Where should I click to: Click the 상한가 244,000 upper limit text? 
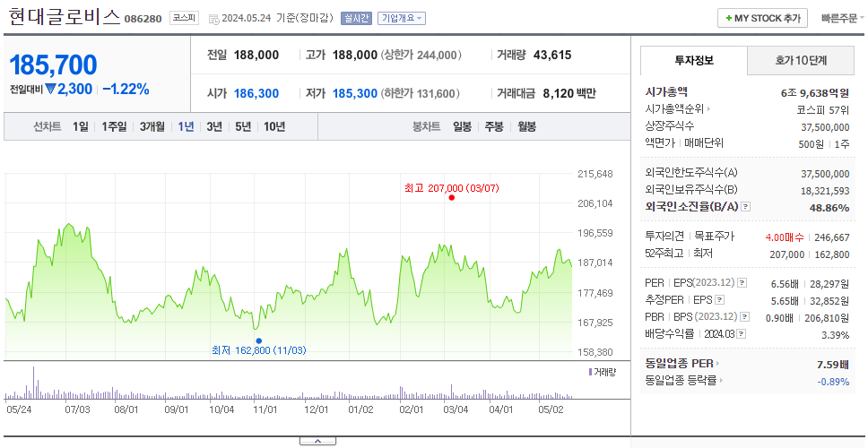point(421,56)
